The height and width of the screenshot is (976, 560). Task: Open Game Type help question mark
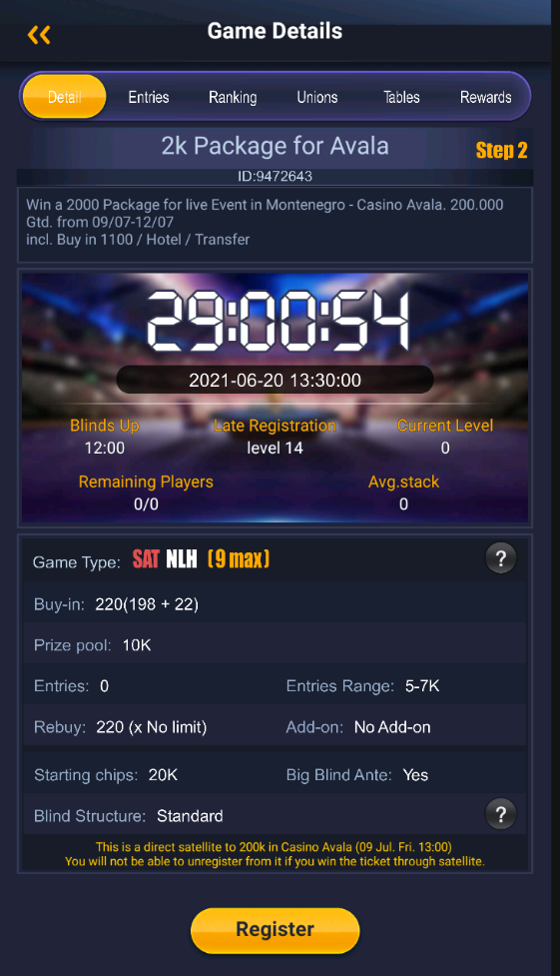coord(501,558)
